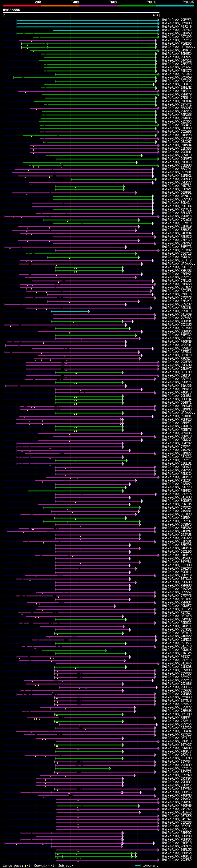Click label UniRef100_Q9C639
This screenshot has height=868, width=197.
[x=177, y=365]
